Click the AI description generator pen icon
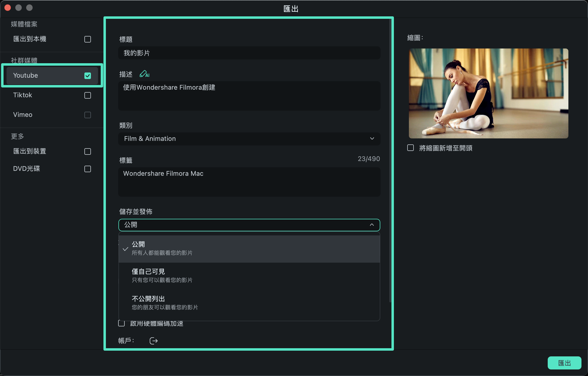The height and width of the screenshot is (376, 588). (x=144, y=74)
